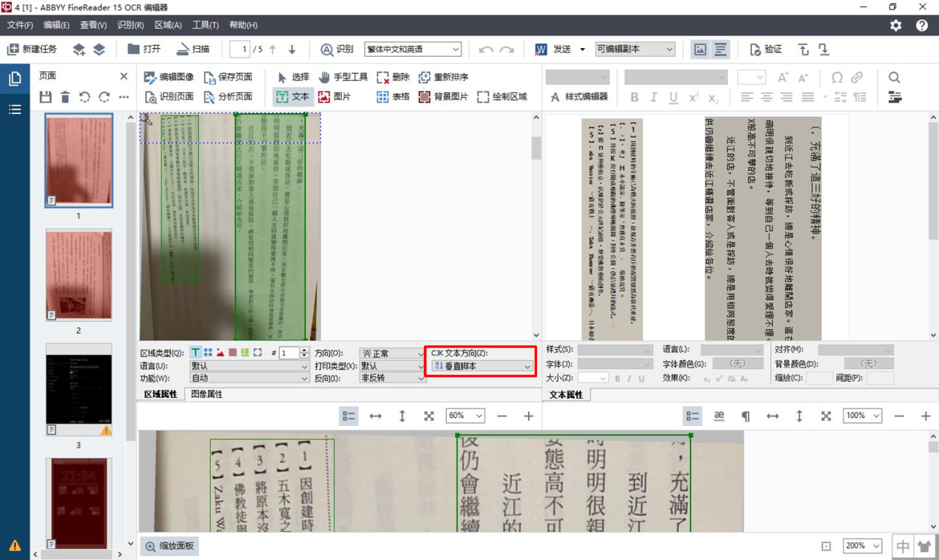The image size is (939, 560).
Task: Open the 编辑图像 image editor
Action: (x=169, y=77)
